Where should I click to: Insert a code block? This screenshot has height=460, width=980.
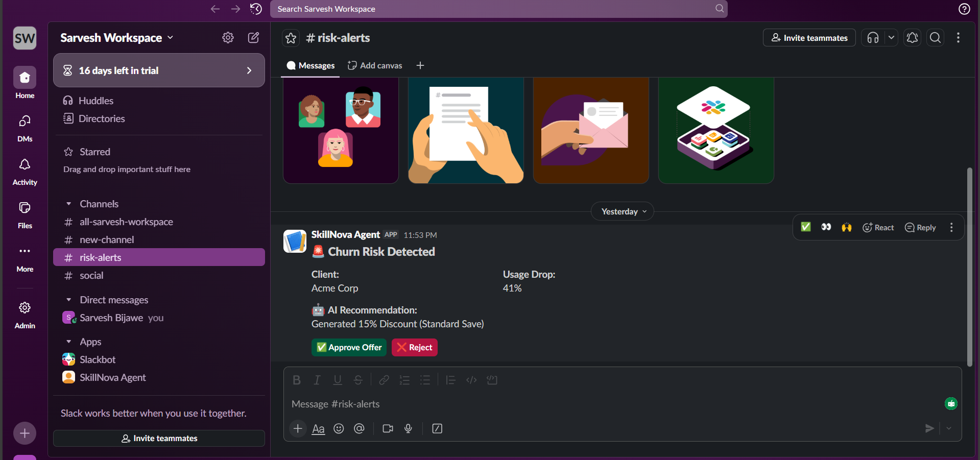(492, 380)
